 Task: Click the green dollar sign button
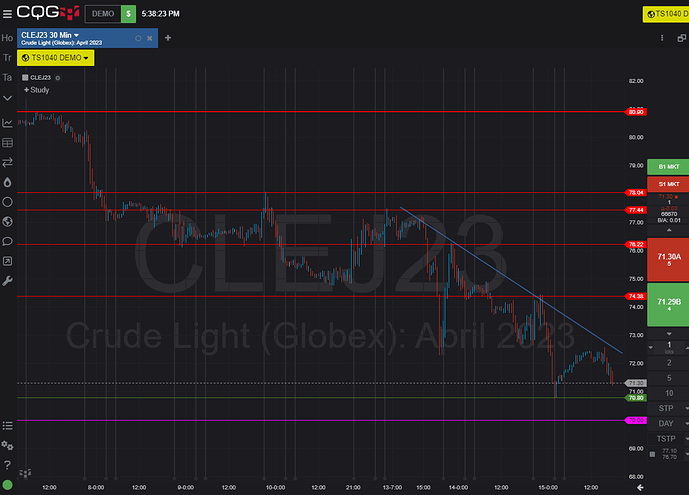pos(128,14)
